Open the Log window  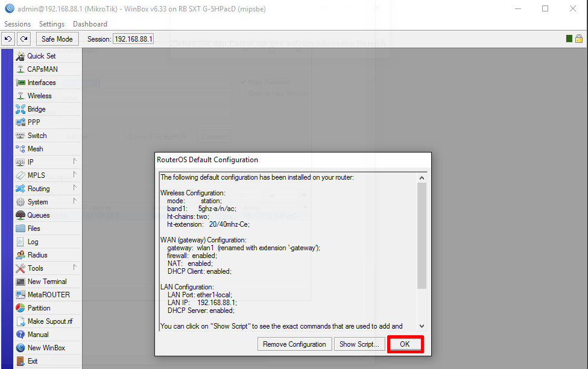pos(48,242)
